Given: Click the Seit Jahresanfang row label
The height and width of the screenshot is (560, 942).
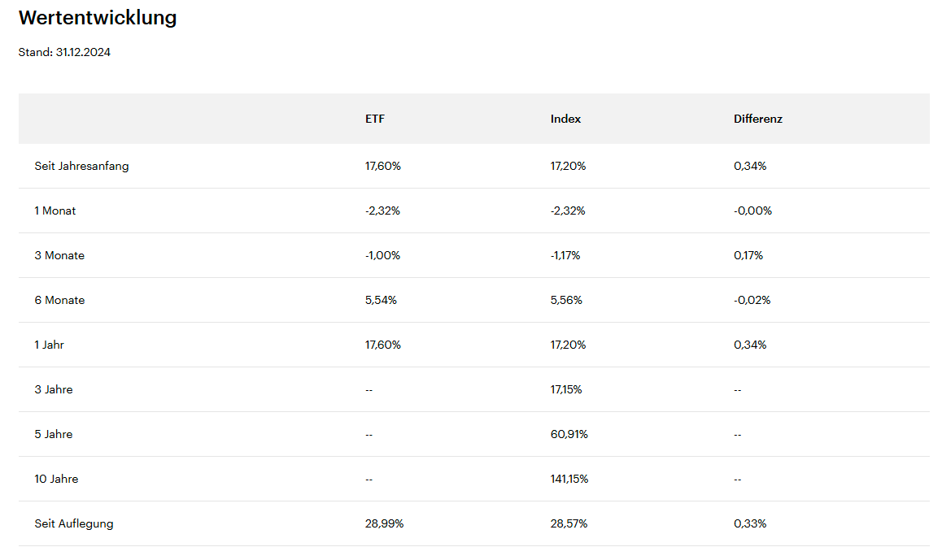Looking at the screenshot, I should (x=81, y=166).
